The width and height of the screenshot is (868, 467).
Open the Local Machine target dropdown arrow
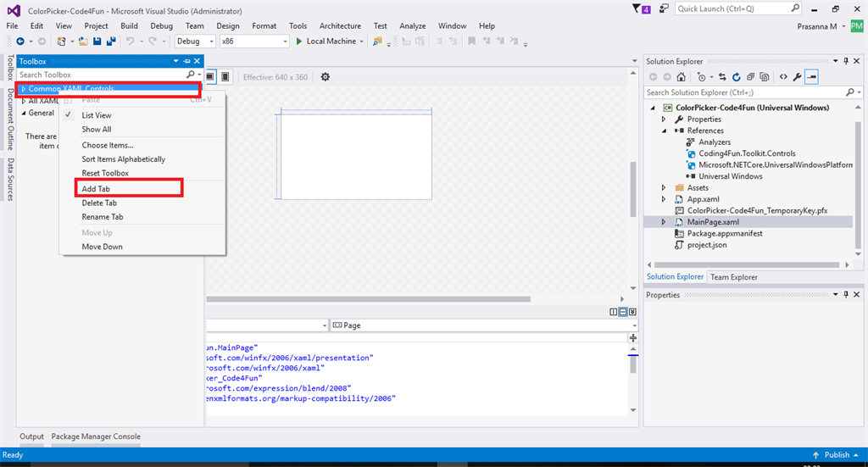click(361, 42)
